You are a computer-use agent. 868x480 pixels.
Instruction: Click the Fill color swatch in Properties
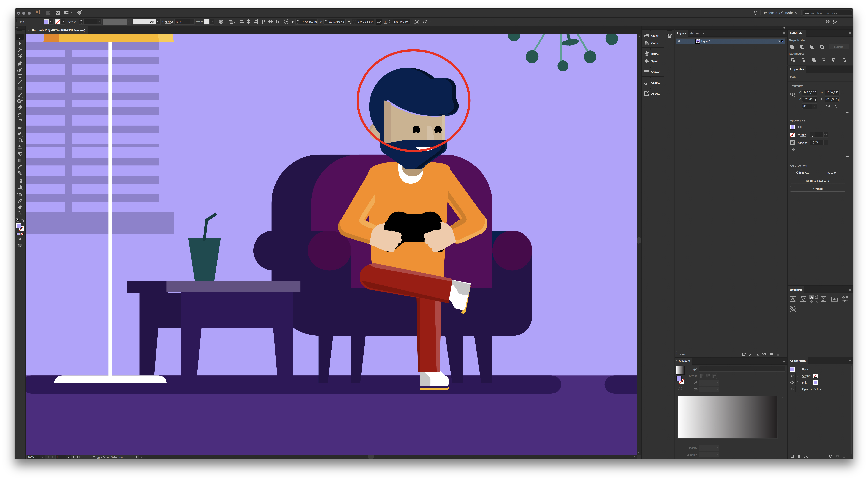[x=793, y=127]
